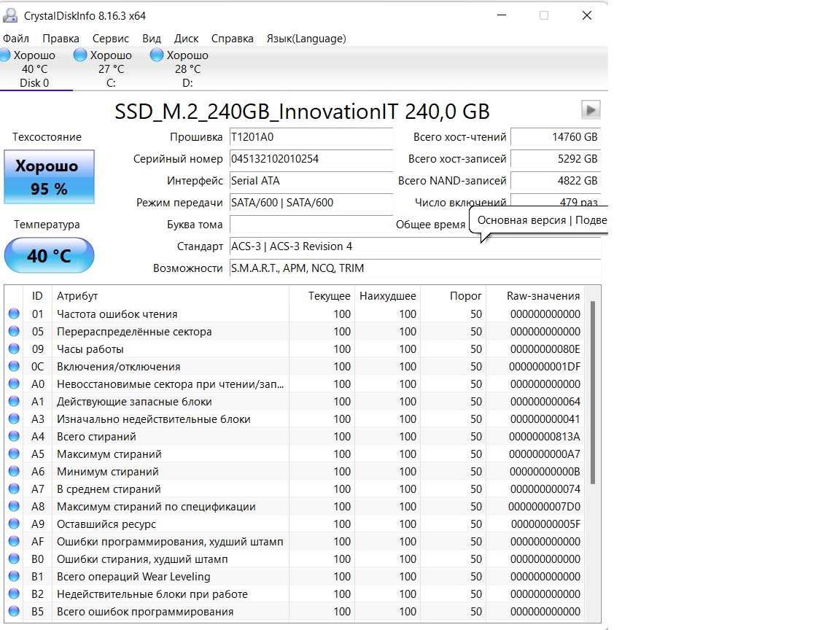This screenshot has width=840, height=630.
Task: Click the host reads value 14760 GB
Action: pyautogui.click(x=556, y=136)
